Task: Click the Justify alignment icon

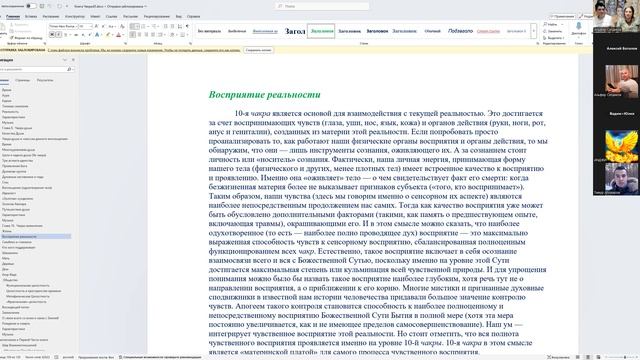Action: click(153, 35)
